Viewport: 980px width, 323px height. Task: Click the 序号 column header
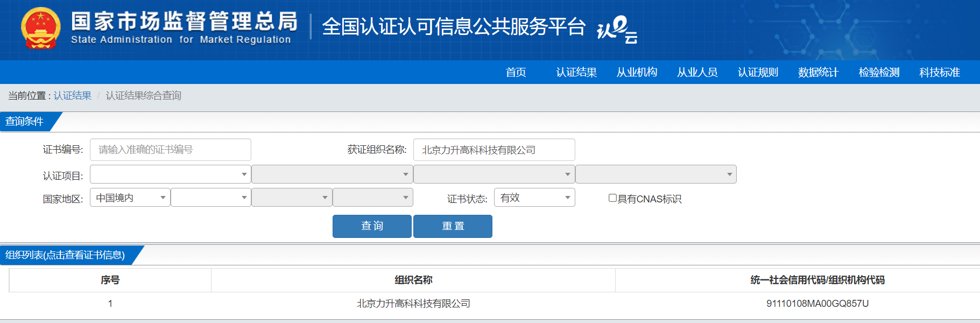click(110, 280)
